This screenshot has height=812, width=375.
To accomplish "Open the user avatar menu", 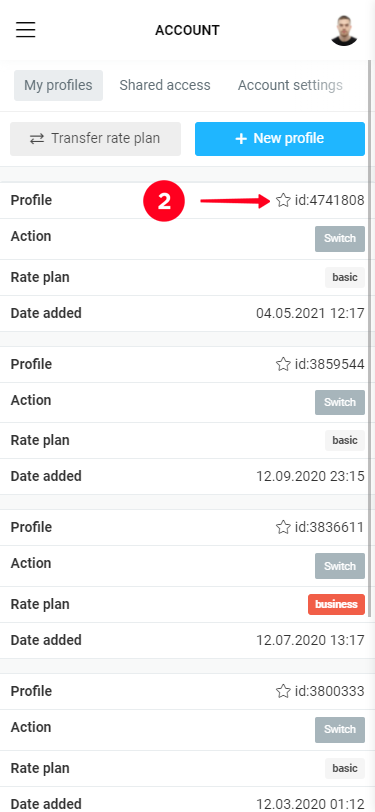I will (344, 30).
